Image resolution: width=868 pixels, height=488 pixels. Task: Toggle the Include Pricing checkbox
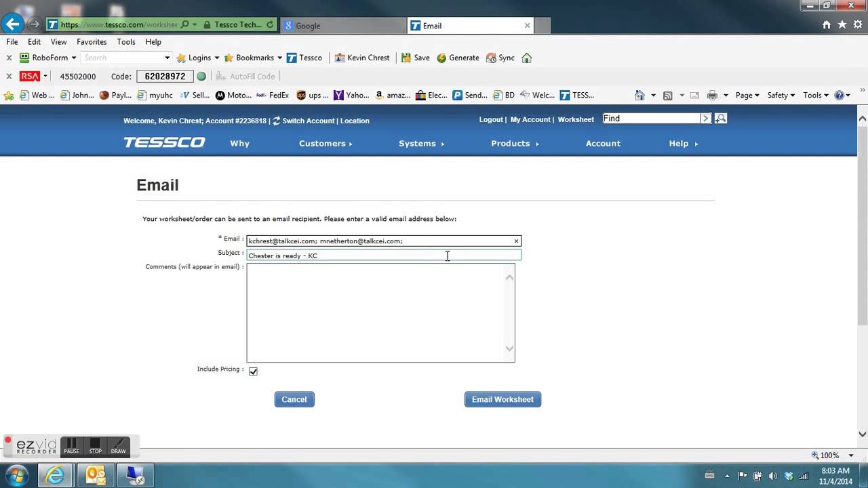pyautogui.click(x=253, y=371)
